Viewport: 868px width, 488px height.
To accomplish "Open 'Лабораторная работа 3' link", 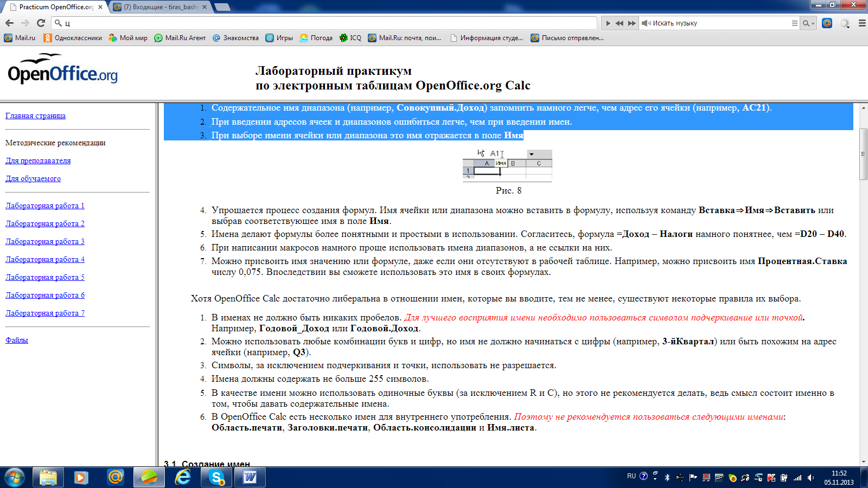I will pyautogui.click(x=45, y=241).
